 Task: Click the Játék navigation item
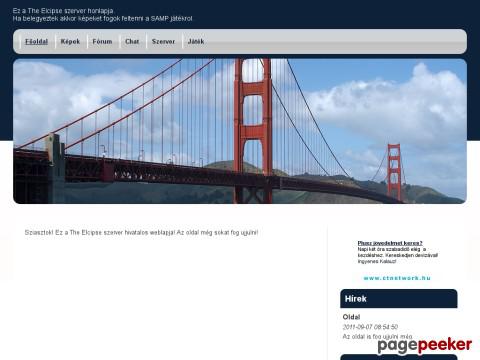(x=196, y=42)
